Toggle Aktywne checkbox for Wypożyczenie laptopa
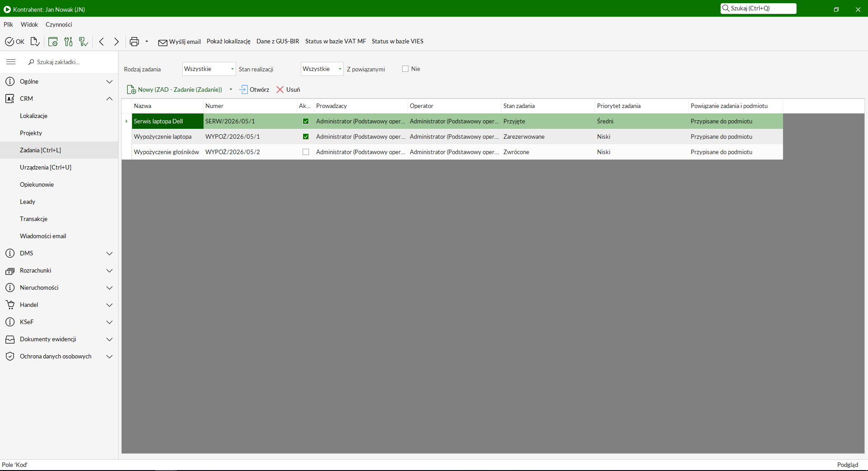Viewport: 868px width, 471px height. (x=306, y=137)
